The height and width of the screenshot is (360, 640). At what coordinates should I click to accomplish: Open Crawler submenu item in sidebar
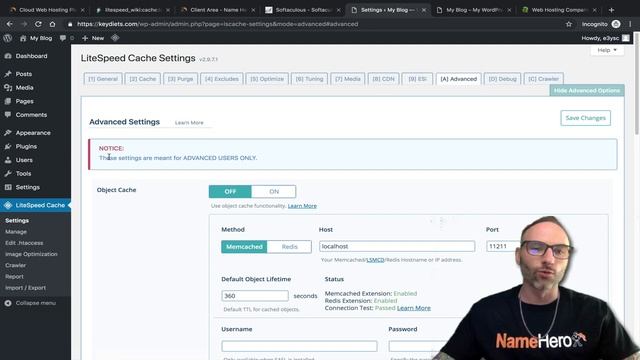(x=16, y=265)
